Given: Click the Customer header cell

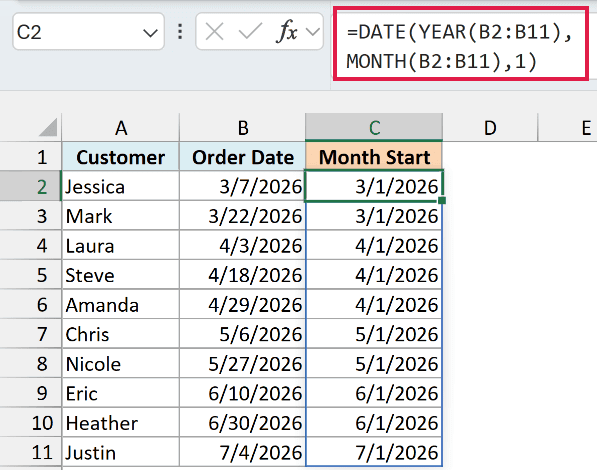Looking at the screenshot, I should (121, 157).
